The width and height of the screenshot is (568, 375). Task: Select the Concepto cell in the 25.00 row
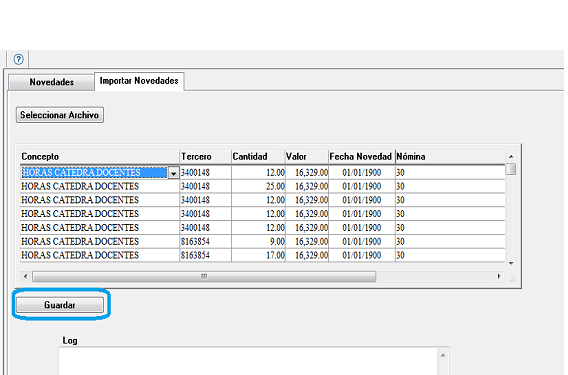(100, 186)
